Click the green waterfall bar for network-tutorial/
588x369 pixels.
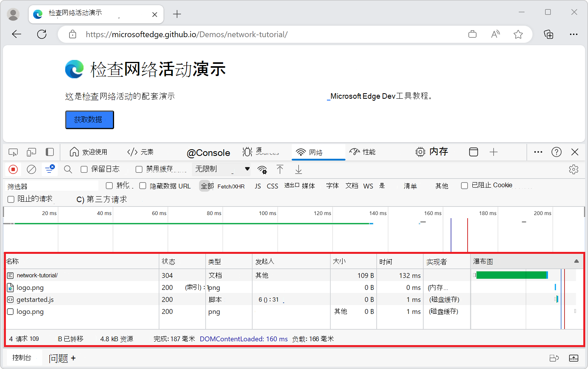click(x=511, y=275)
